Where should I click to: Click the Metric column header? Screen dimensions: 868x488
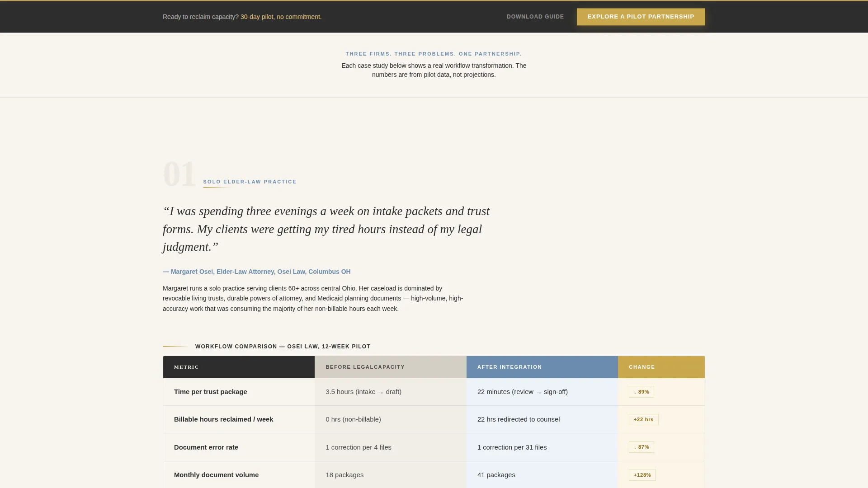pos(239,367)
